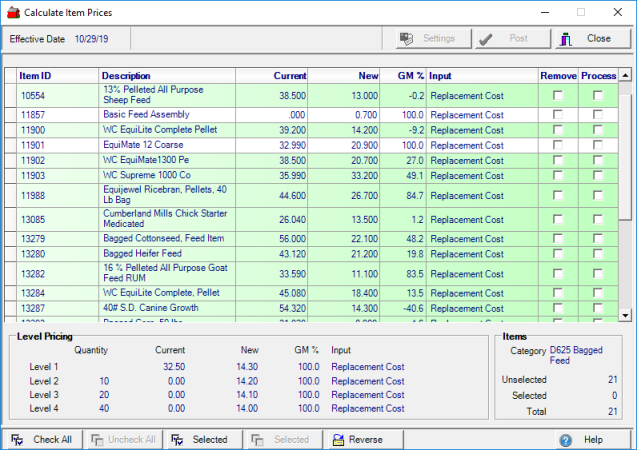Screen dimensions: 637x450
Task: Click the Selected checkmark button icon
Action: click(x=176, y=440)
